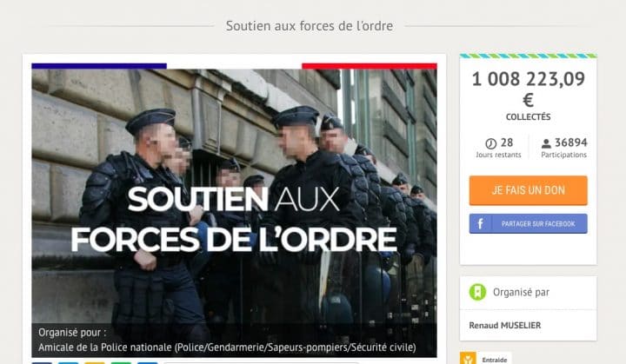Click the collected amount 1 008 223,09 €
The width and height of the screenshot is (626, 364).
(529, 89)
